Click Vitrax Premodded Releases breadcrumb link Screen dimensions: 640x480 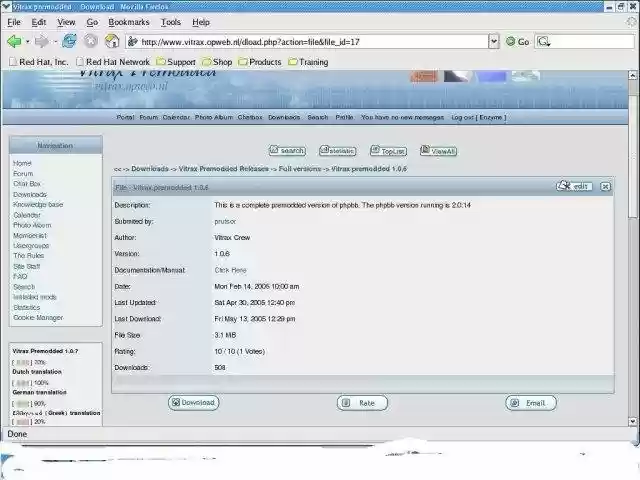[x=224, y=169]
